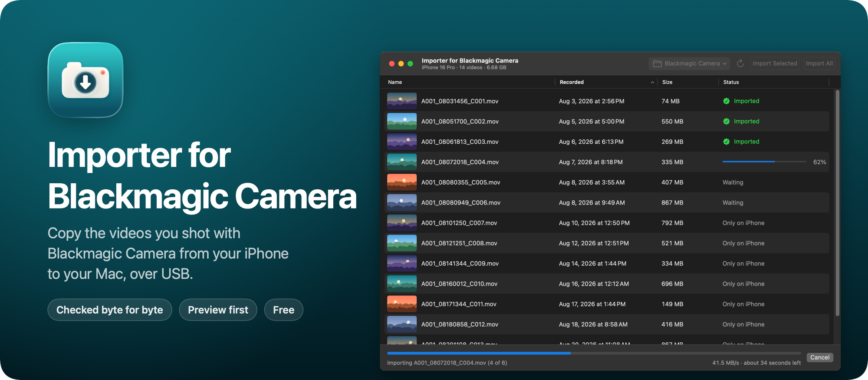Click the 62% progress bar of C004 row

764,162
